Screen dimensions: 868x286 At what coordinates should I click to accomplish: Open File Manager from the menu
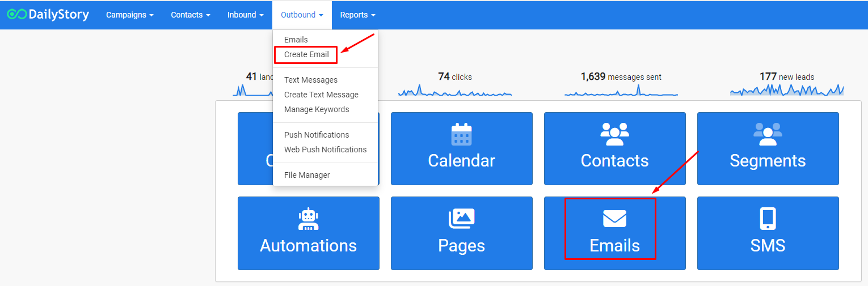[307, 175]
